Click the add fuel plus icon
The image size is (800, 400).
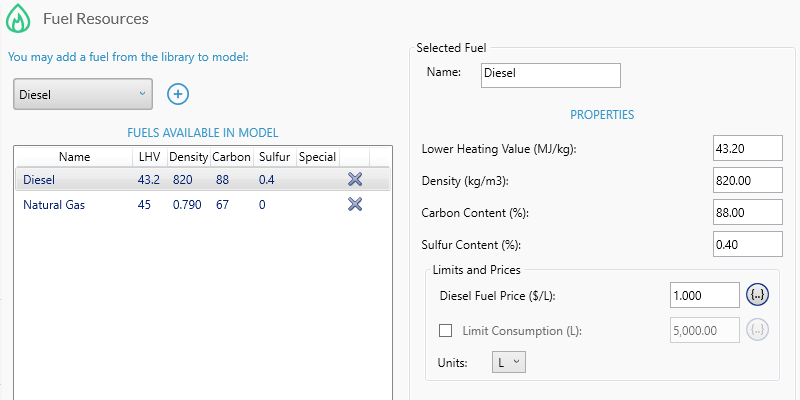tap(178, 94)
